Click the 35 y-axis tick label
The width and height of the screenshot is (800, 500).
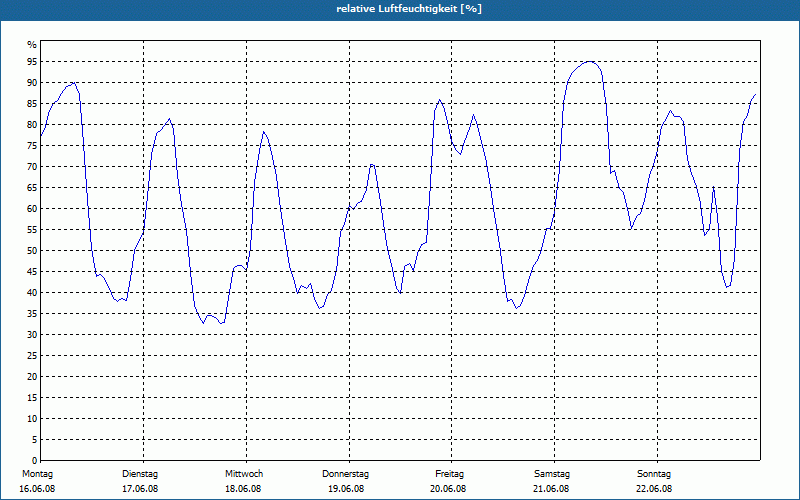(x=32, y=314)
